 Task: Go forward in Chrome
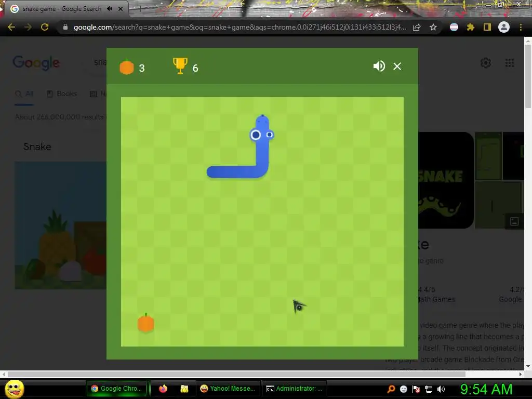[x=28, y=27]
